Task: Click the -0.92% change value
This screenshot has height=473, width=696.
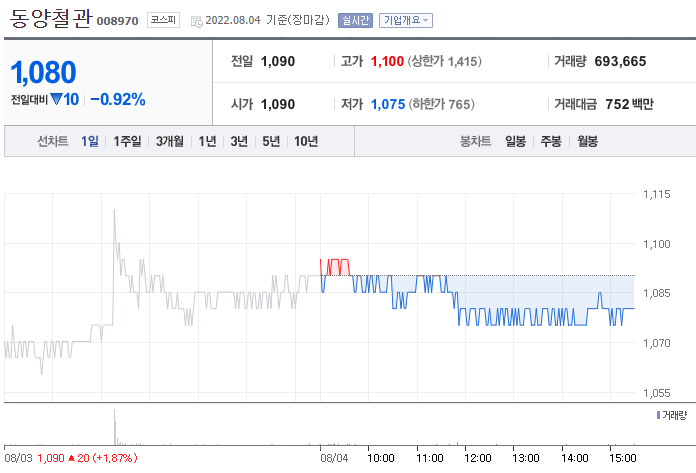Action: pos(118,99)
